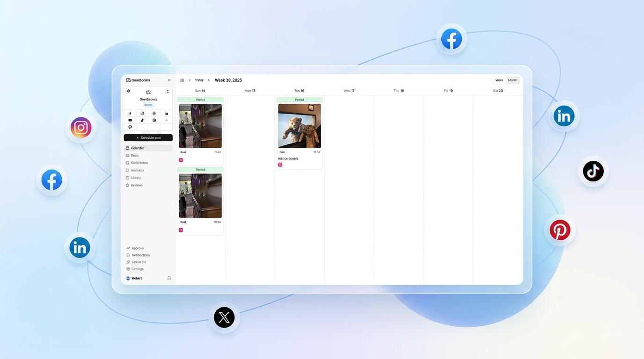Click the plan badge under the OmniSocials workspace name
Image resolution: width=644 pixels, height=359 pixels.
tap(148, 105)
